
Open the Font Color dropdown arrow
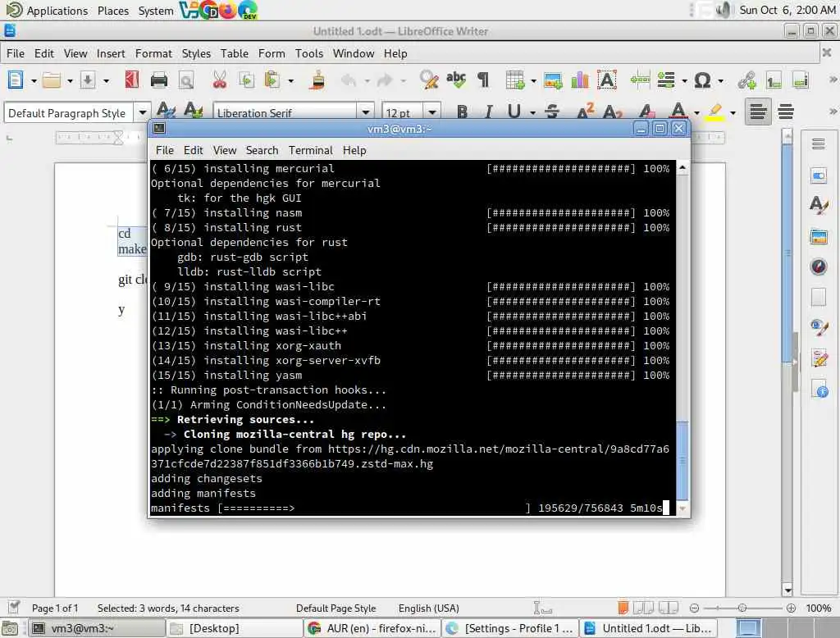(x=696, y=113)
